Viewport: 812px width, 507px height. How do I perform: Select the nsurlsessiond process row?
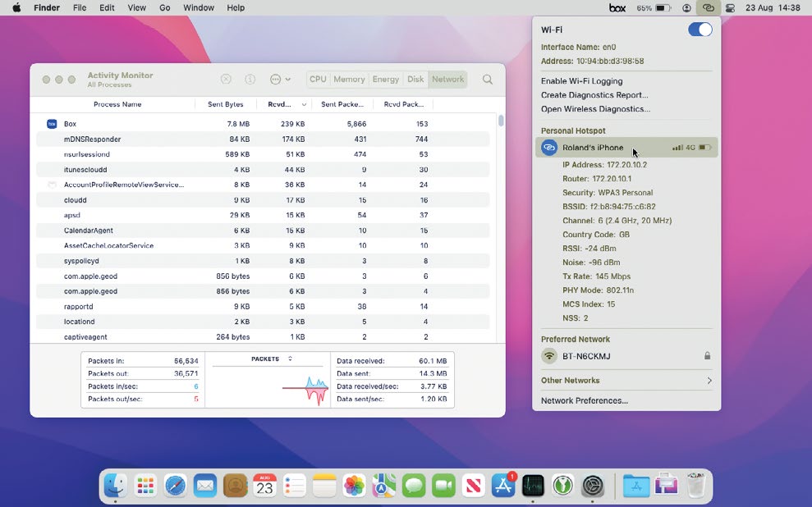point(263,154)
